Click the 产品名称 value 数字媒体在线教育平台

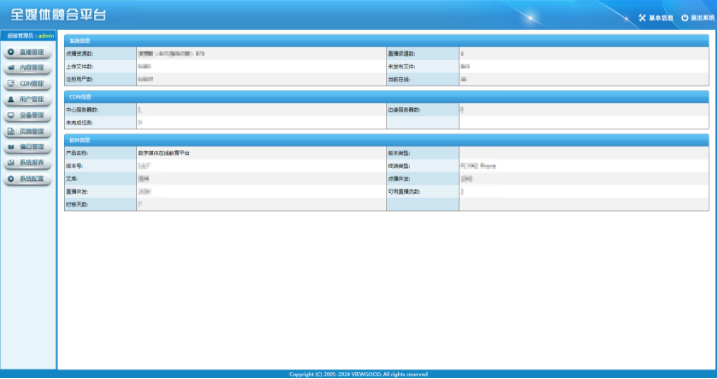(x=164, y=153)
